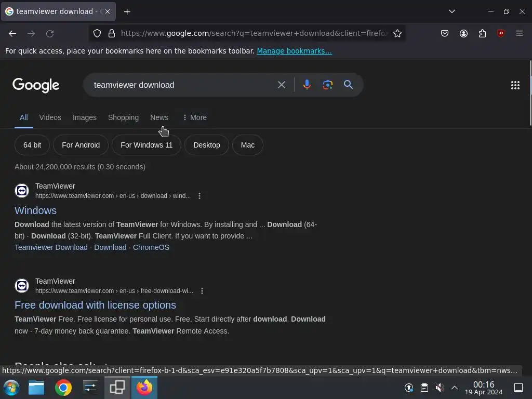Image resolution: width=532 pixels, height=399 pixels.
Task: Open the Start menu on taskbar
Action: click(x=11, y=388)
